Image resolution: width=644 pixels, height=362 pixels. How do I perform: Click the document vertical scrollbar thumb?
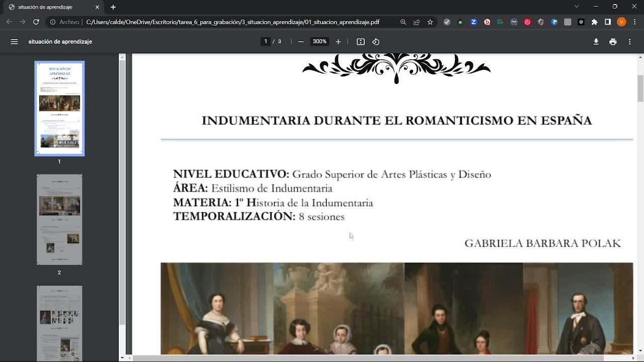[640, 88]
